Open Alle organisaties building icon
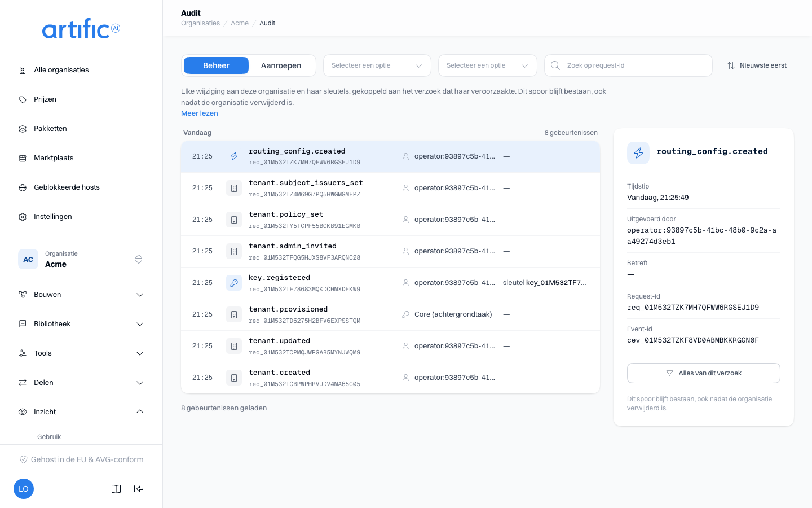 pos(23,70)
